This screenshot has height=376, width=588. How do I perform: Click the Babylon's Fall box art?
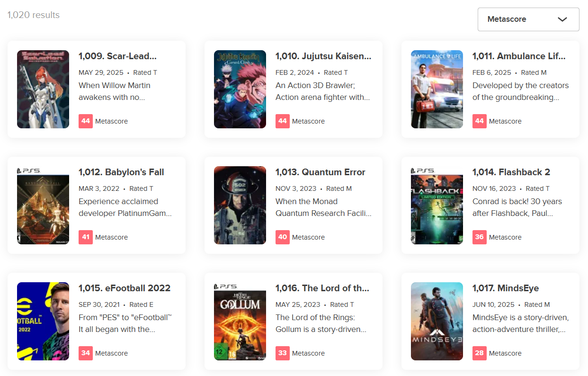(x=43, y=205)
